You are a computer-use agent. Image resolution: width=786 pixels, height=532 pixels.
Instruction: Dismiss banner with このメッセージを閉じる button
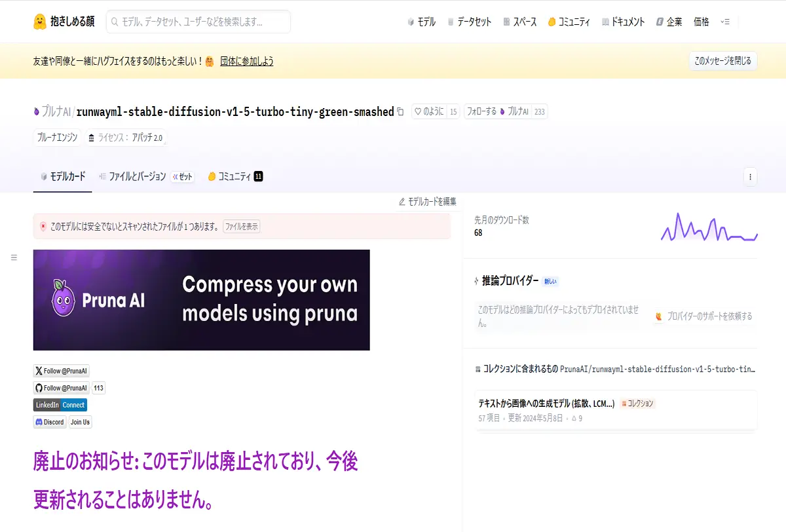click(x=723, y=61)
